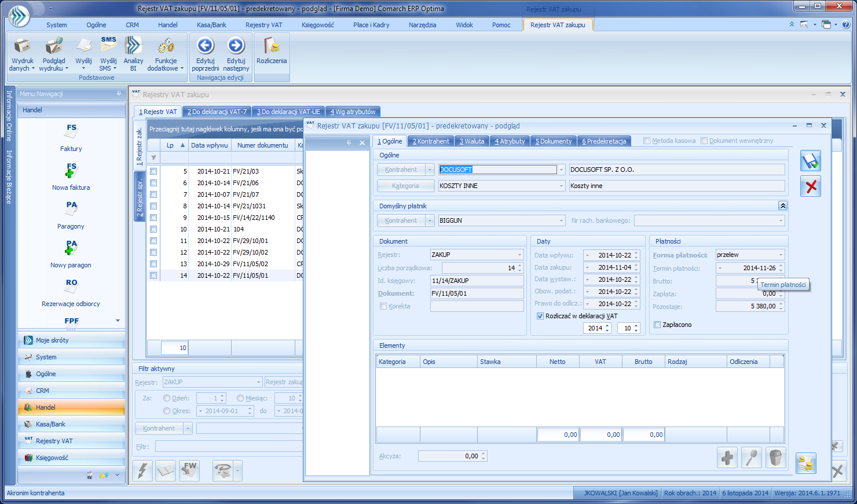Toggle Korekta checkbox
Viewport: 857px width, 504px height.
(x=383, y=306)
